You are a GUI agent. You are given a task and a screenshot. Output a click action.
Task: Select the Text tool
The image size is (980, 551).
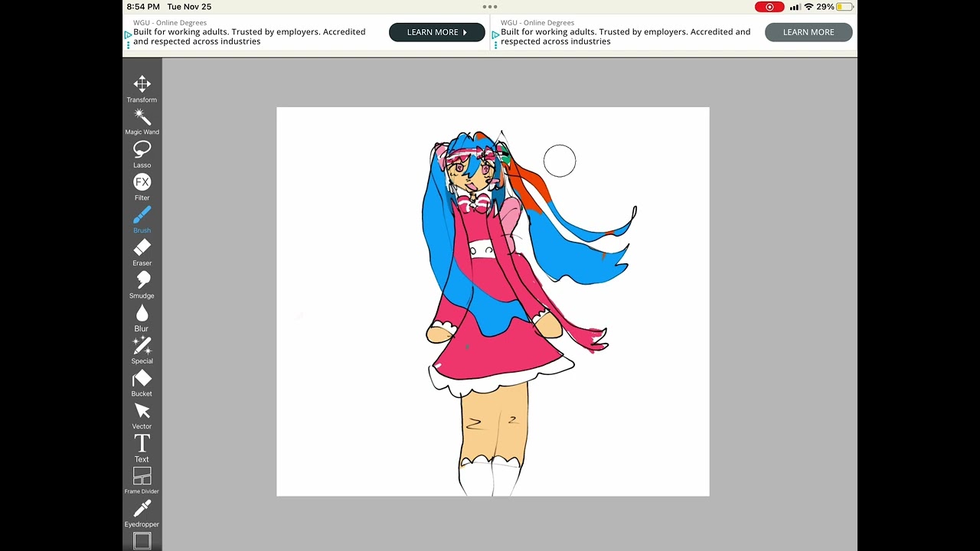point(142,448)
